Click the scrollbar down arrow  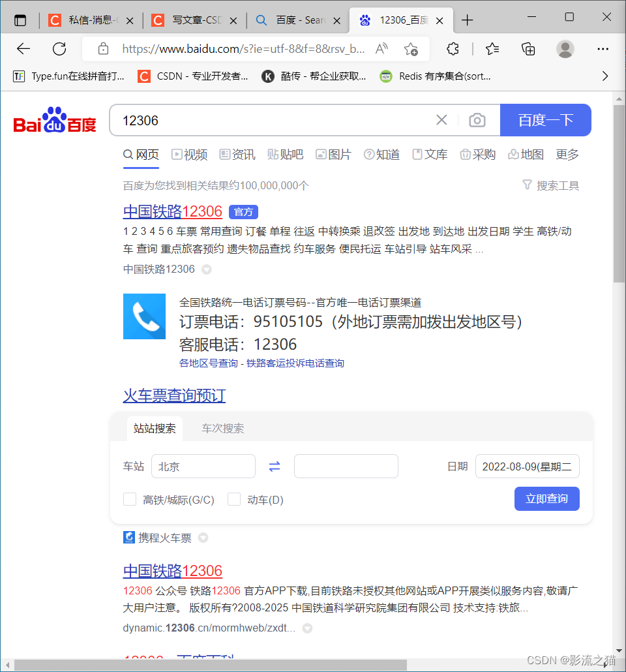(x=619, y=651)
